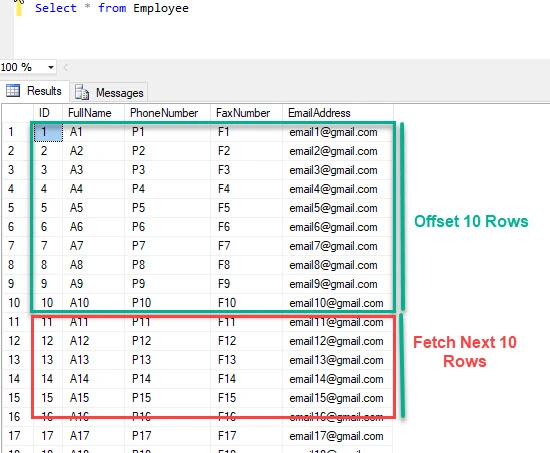
Task: Open the 100 % zoom dropdown
Action: coord(51,67)
